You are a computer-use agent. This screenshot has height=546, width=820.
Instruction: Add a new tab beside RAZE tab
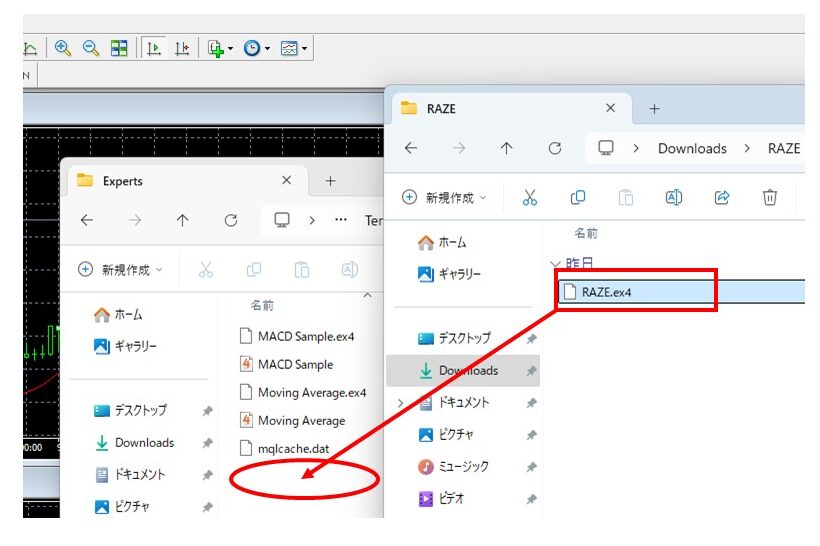pyautogui.click(x=655, y=108)
